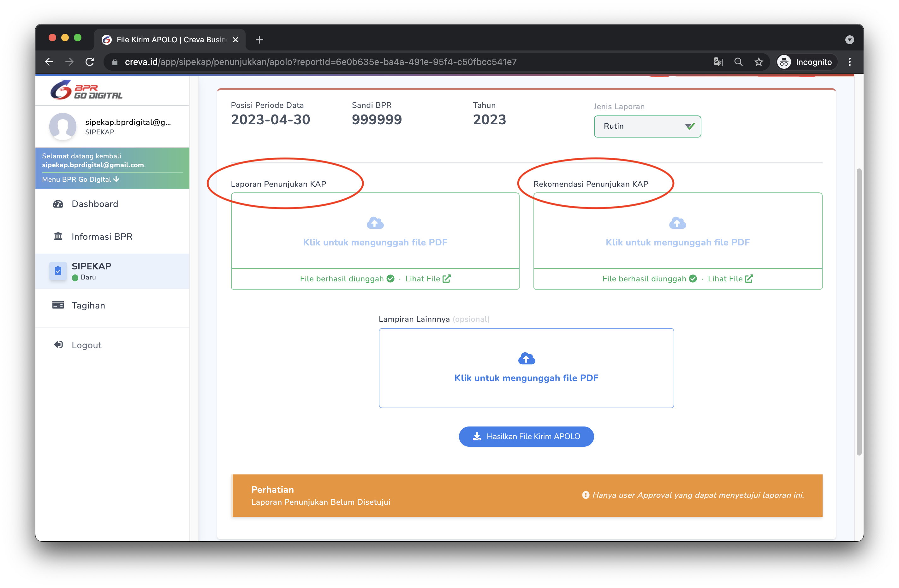Click the Laporan Penunjukan Belum Disetujui notice
The width and height of the screenshot is (899, 588).
click(321, 502)
